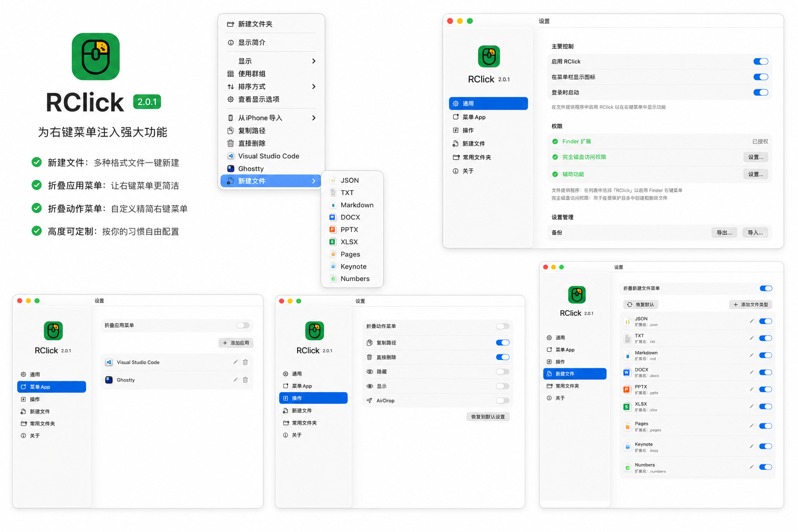The height and width of the screenshot is (532, 798).
Task: Click the 添加应用 button
Action: point(236,343)
